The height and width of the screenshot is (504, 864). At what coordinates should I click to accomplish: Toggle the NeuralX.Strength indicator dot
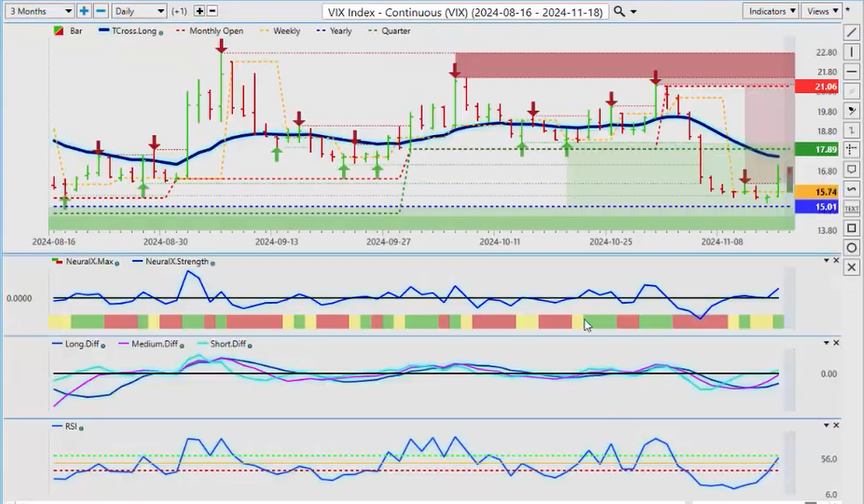click(213, 263)
